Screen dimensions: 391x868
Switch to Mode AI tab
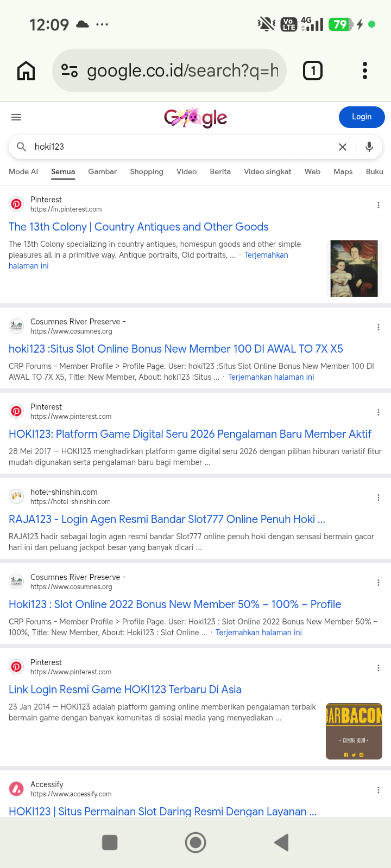23,171
